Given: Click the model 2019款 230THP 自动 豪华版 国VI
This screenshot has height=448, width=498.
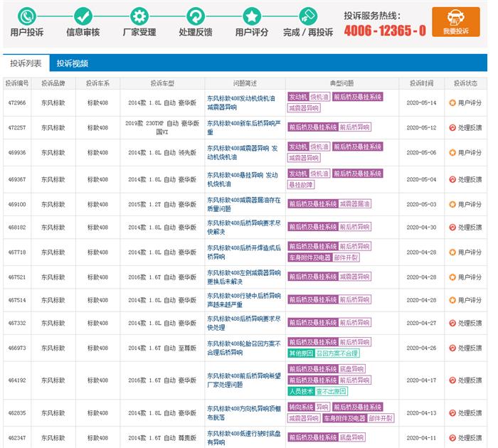Looking at the screenshot, I should click(x=162, y=127).
